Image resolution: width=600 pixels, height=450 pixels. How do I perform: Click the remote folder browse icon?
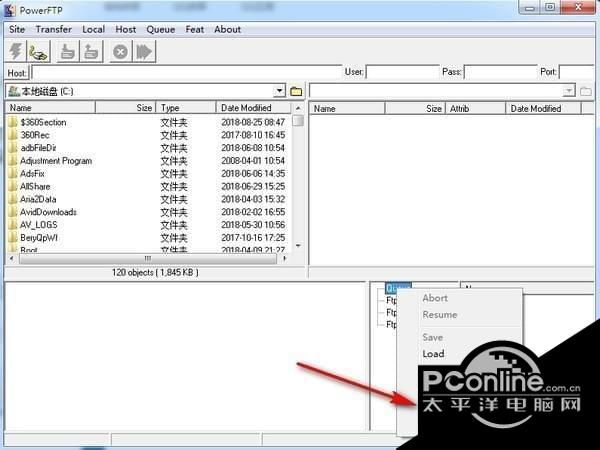(x=585, y=91)
